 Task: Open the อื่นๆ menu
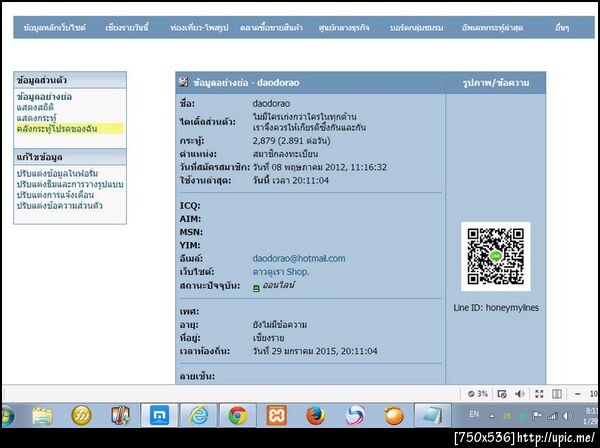point(562,28)
